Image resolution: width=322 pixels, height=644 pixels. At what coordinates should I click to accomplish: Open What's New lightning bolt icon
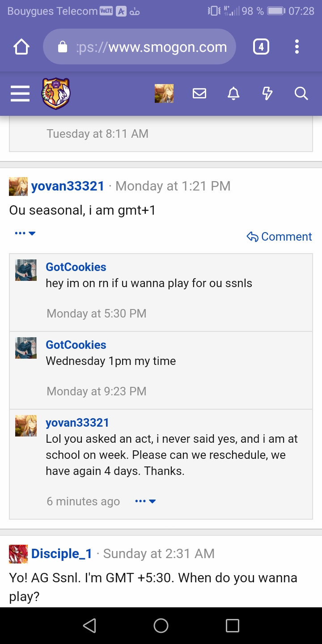(267, 93)
